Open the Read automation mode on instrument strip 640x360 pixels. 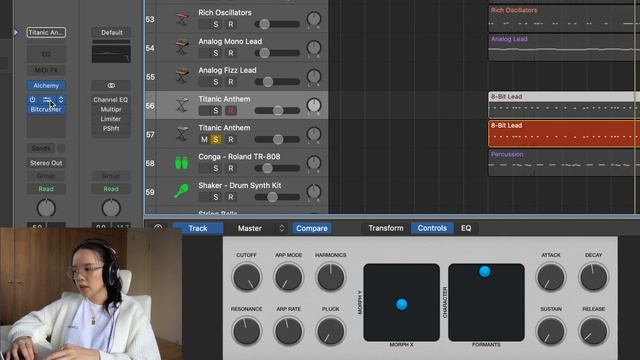(46, 189)
